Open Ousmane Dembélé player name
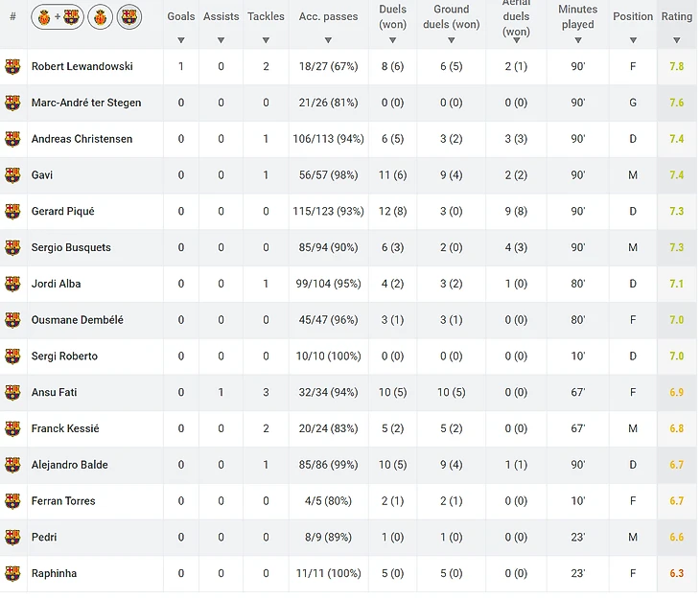Viewport: 700px width, 598px height. coord(77,320)
